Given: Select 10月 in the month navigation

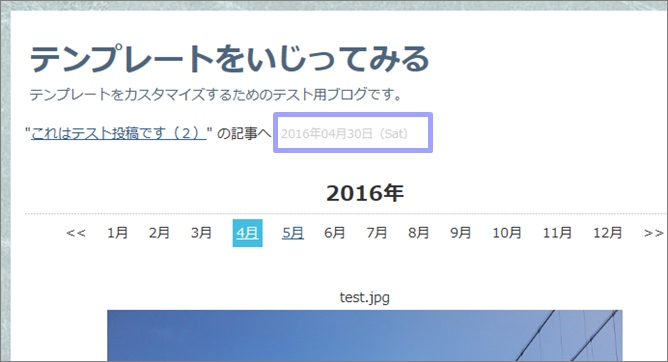Looking at the screenshot, I should pos(507,233).
